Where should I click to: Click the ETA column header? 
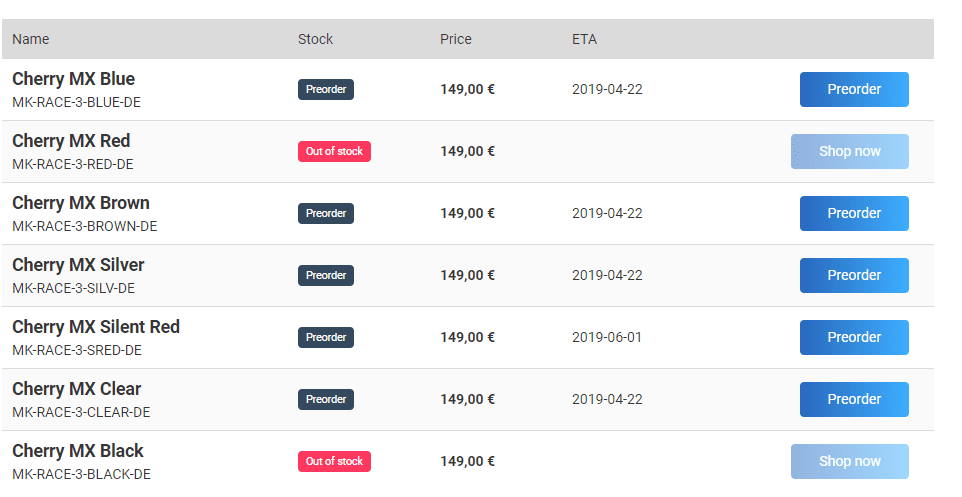click(x=584, y=39)
